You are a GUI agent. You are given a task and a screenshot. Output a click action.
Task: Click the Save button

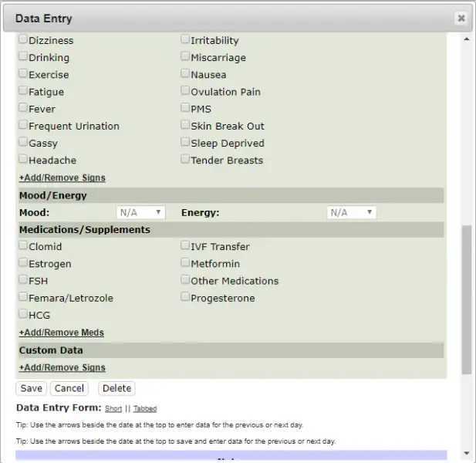click(31, 388)
